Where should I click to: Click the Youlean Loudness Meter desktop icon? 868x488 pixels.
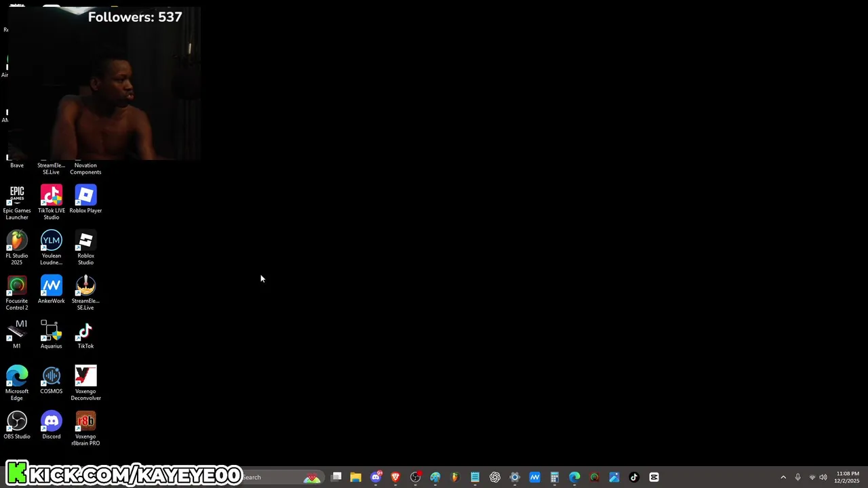coord(52,248)
